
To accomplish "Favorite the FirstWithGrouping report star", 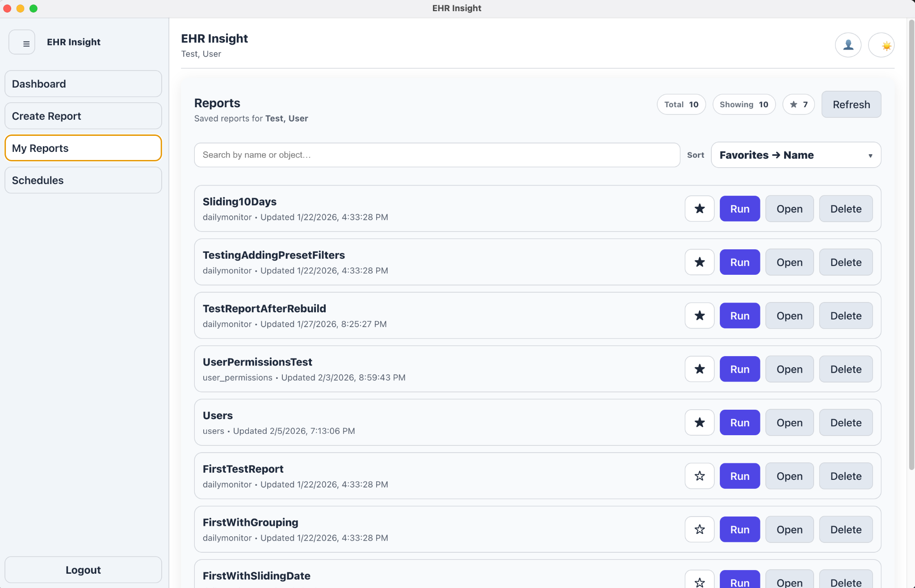I will 699,529.
